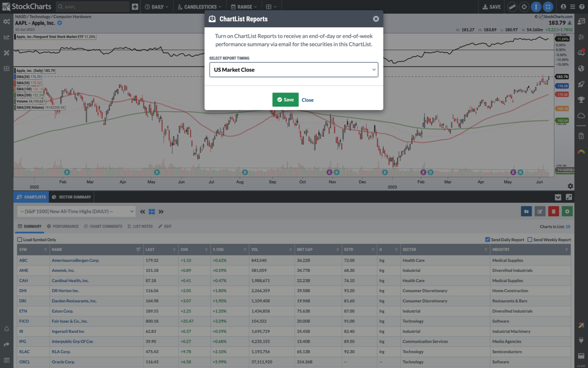588x368 pixels.
Task: Click the crosshair target icon in toolbar
Action: tap(524, 7)
